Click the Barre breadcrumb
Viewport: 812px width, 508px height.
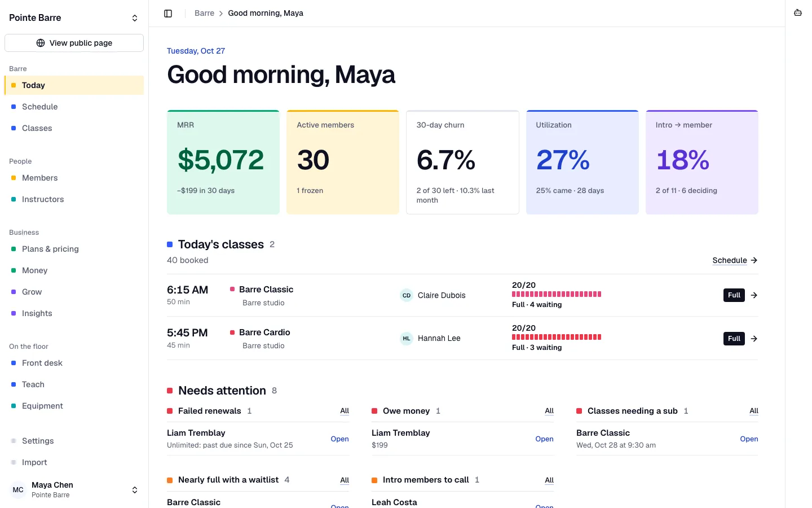click(204, 13)
